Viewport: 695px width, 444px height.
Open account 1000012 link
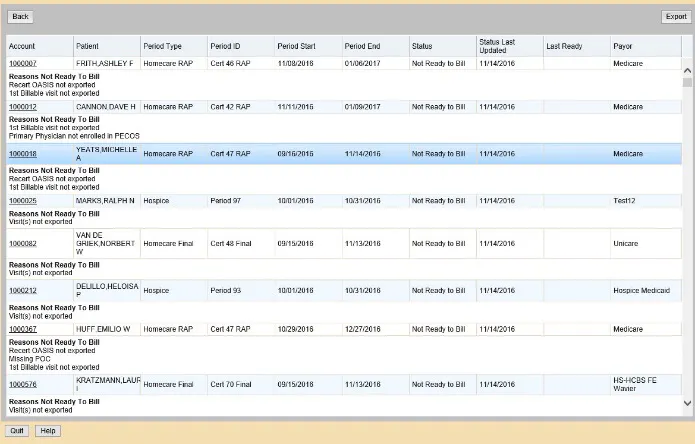pos(23,107)
